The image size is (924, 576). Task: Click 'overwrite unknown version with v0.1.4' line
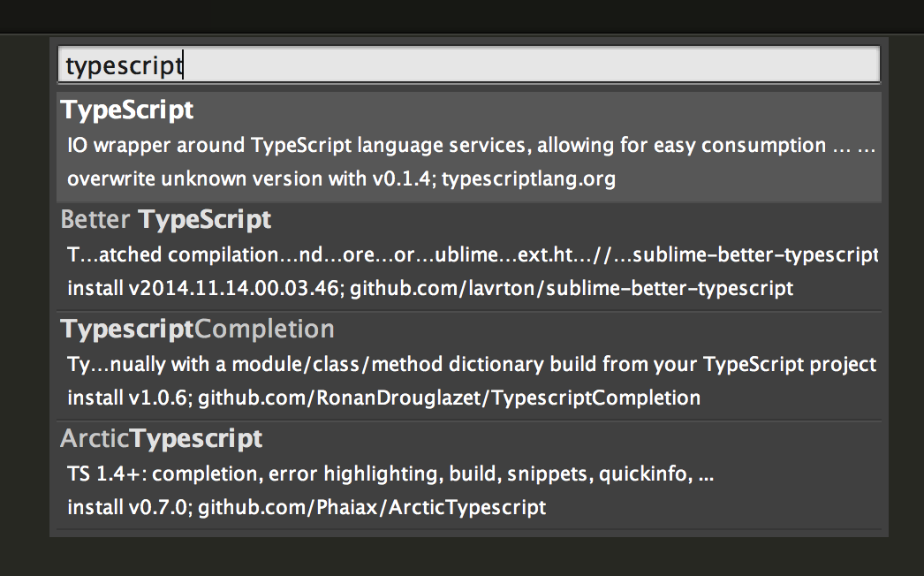341,178
